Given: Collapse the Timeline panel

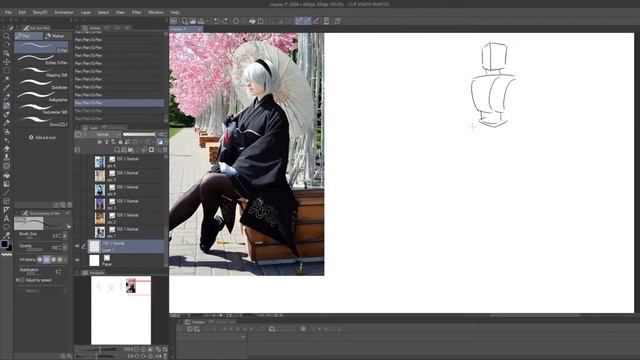Looking at the screenshot, I should point(179,322).
